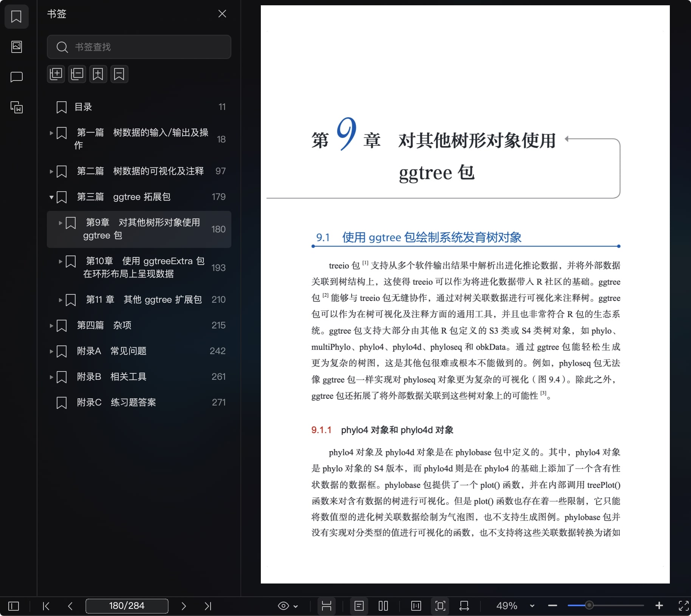Enter full screen mode
691x616 pixels.
(683, 606)
